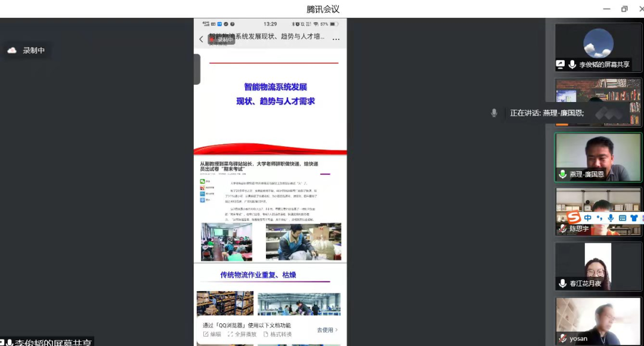Click microphone icon next to 燕理-廉国恩 name
Screen dimensions: 644x346
point(562,175)
